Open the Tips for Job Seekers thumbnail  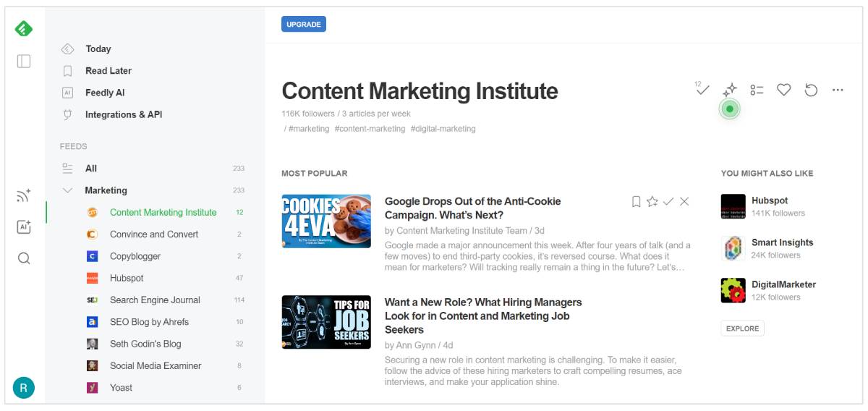[x=326, y=322]
